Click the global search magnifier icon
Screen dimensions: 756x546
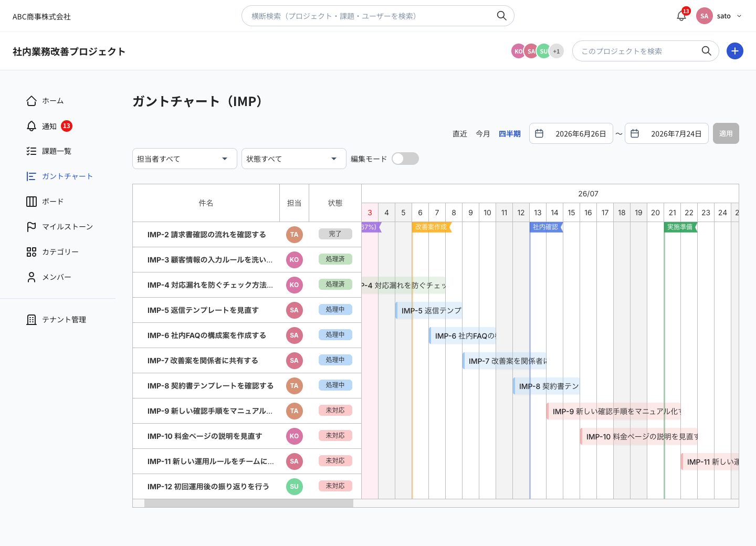point(502,16)
